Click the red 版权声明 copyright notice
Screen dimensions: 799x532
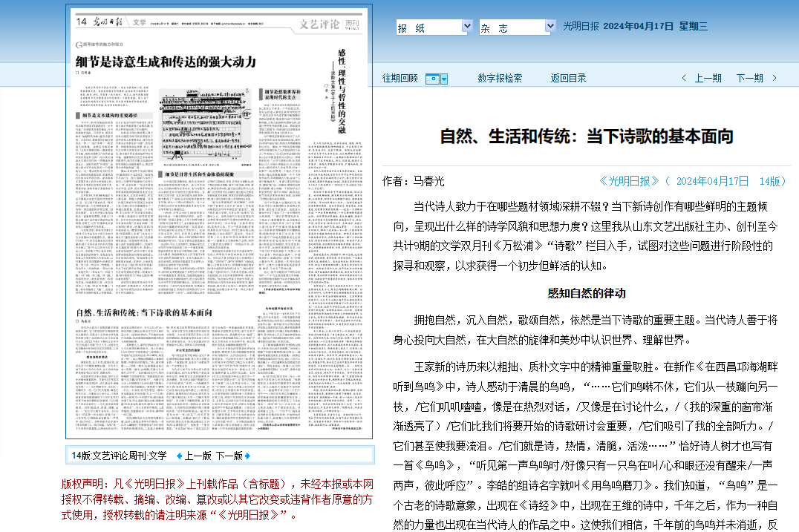218,499
